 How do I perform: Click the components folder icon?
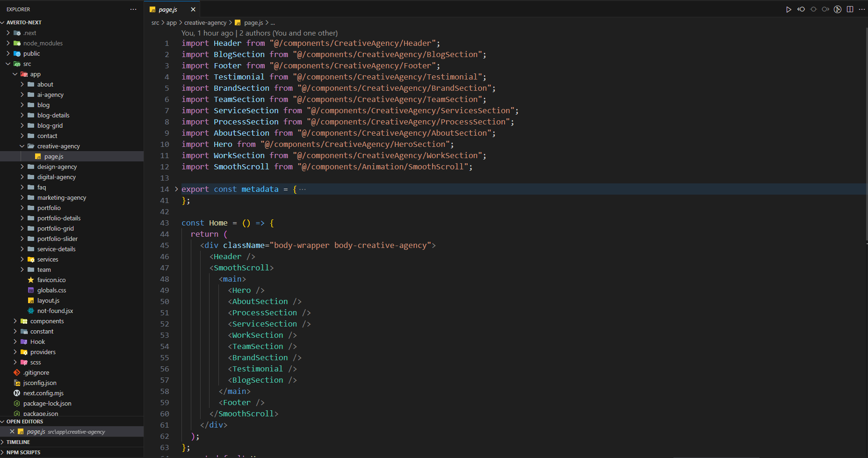click(24, 321)
